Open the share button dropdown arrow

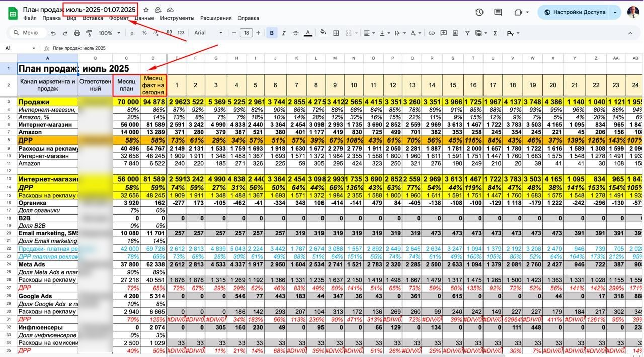click(x=615, y=12)
